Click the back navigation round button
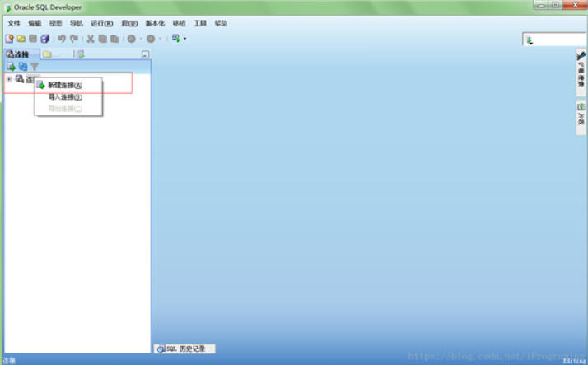This screenshot has height=365, width=588. (131, 39)
